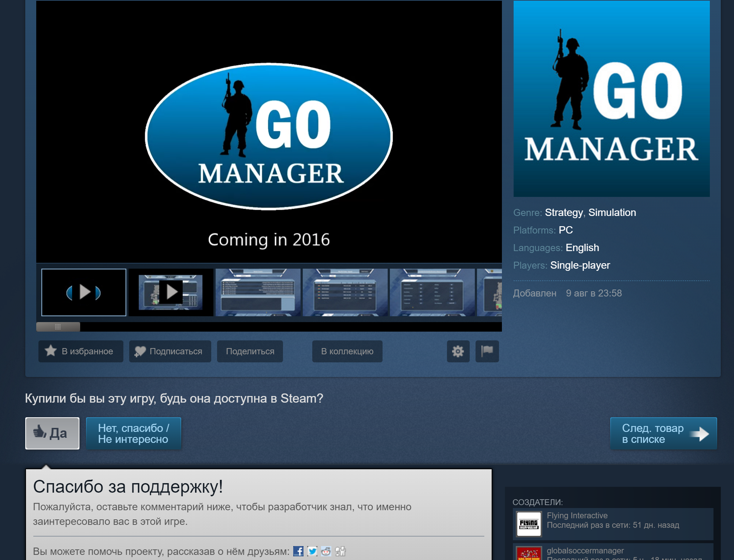Click the English language value
Image resolution: width=734 pixels, height=560 pixels.
pos(582,248)
